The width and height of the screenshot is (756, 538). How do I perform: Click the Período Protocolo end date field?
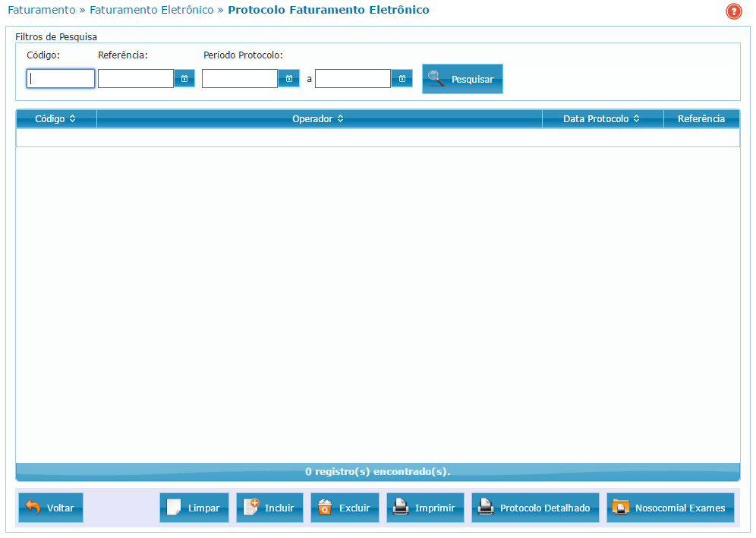tap(353, 79)
